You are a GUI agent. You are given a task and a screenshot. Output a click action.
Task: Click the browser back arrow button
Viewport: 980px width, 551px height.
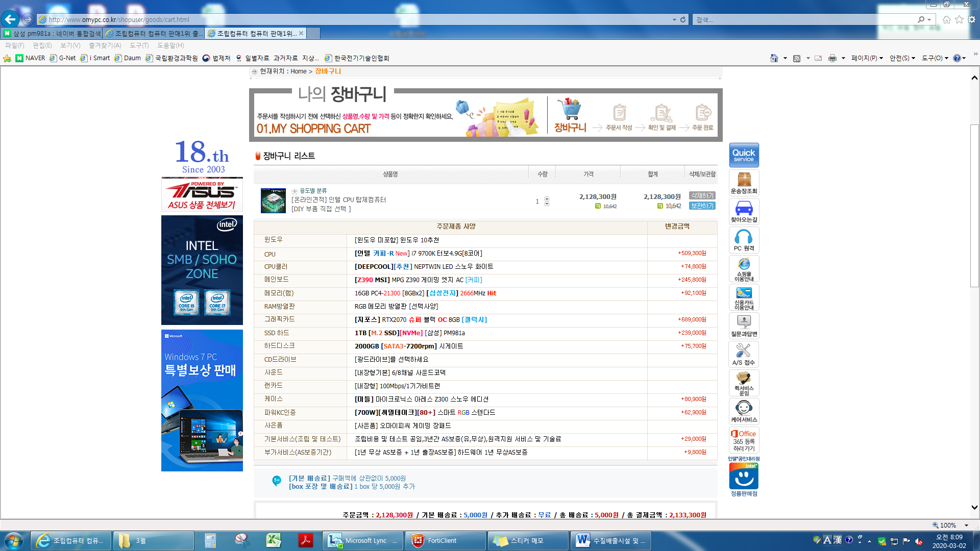coord(10,19)
